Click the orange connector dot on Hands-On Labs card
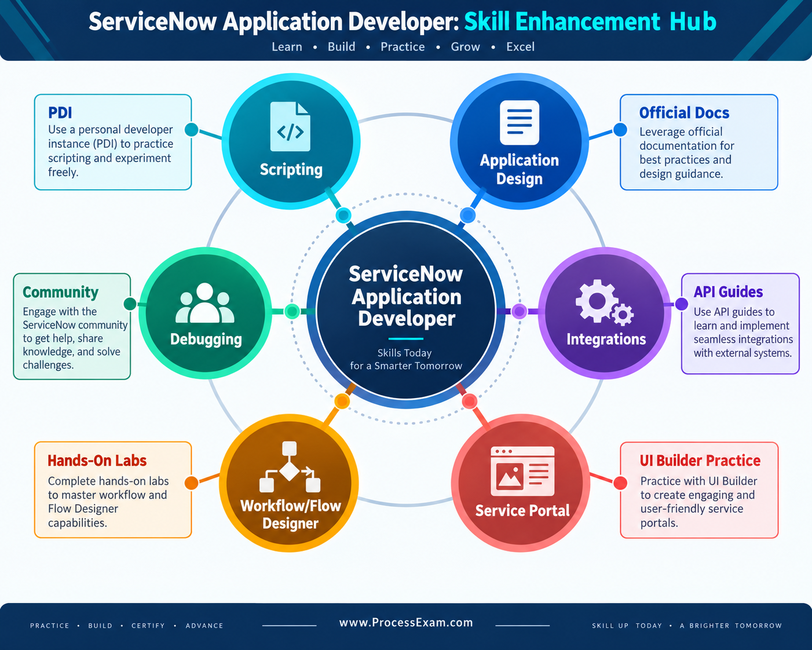Viewport: 812px width, 650px height. point(191,483)
